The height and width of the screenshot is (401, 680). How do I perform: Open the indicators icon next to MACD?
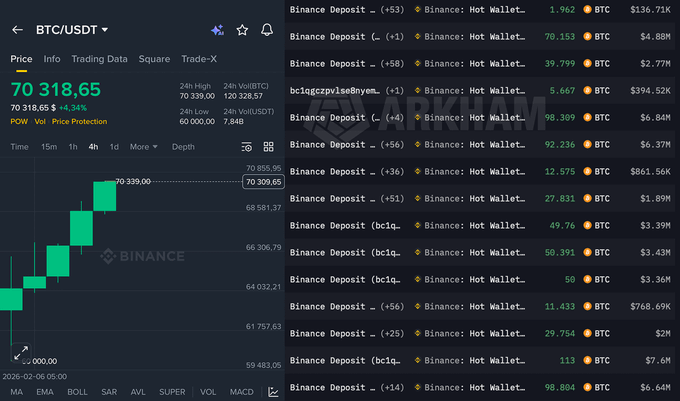[x=273, y=391]
